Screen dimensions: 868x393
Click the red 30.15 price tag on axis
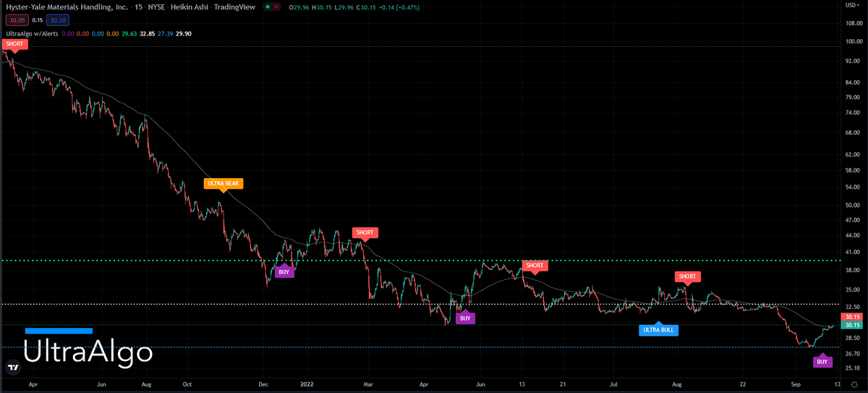[x=851, y=317]
